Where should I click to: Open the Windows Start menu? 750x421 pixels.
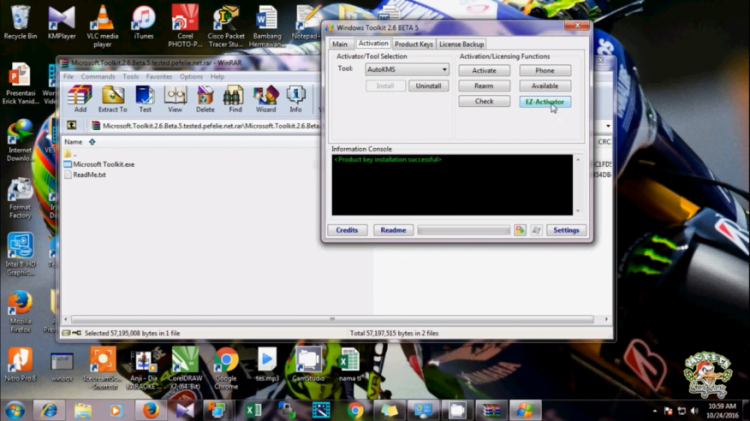tap(15, 410)
